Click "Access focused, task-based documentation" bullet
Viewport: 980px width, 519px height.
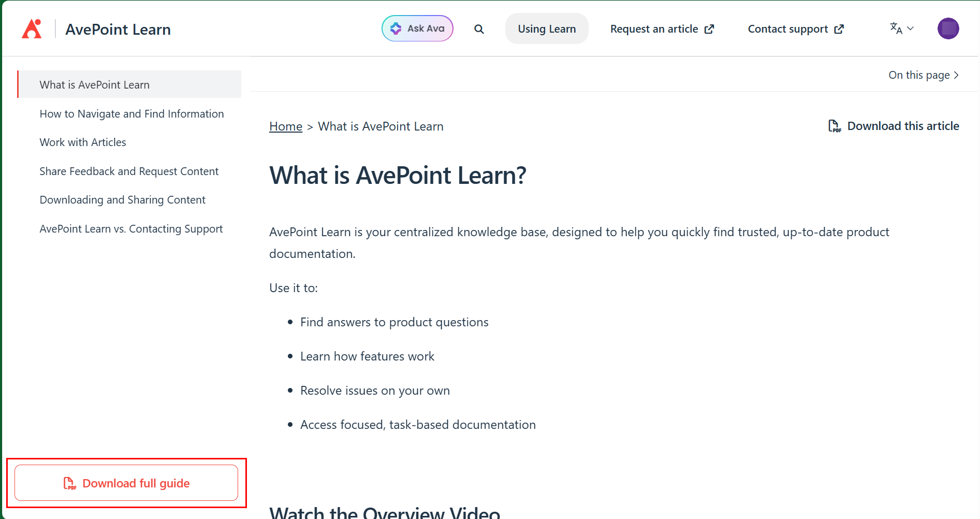pyautogui.click(x=418, y=425)
